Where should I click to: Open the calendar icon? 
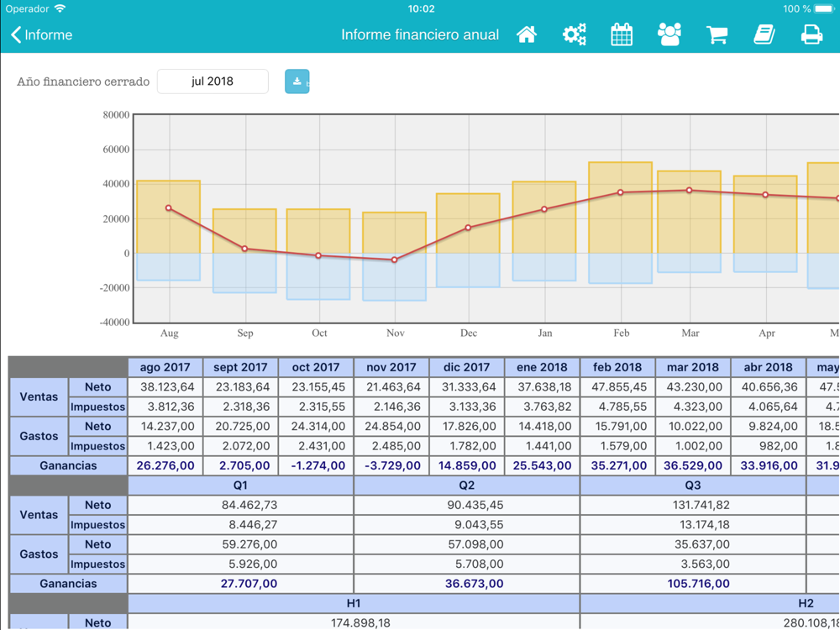pos(622,34)
